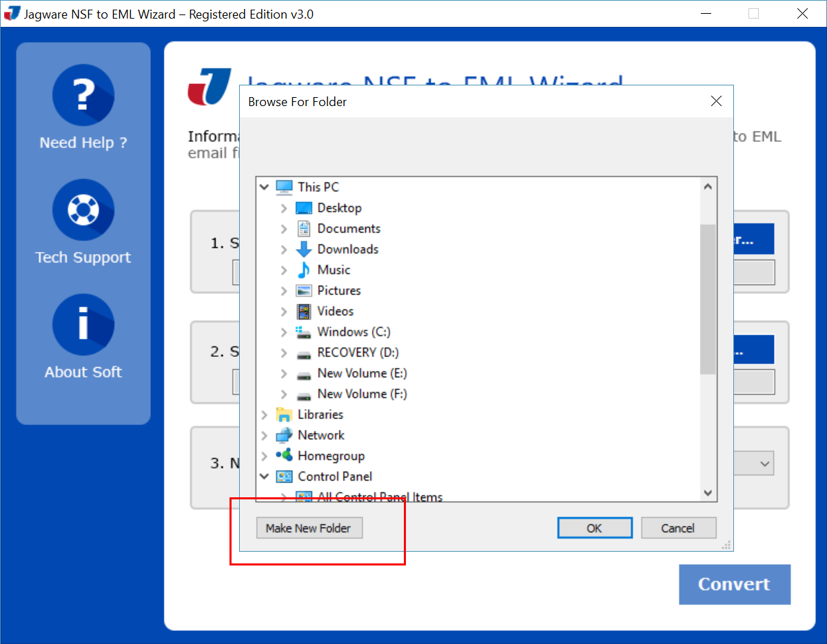This screenshot has height=644, width=827.
Task: Click folder tree scrollbar up arrow
Action: pyautogui.click(x=708, y=186)
